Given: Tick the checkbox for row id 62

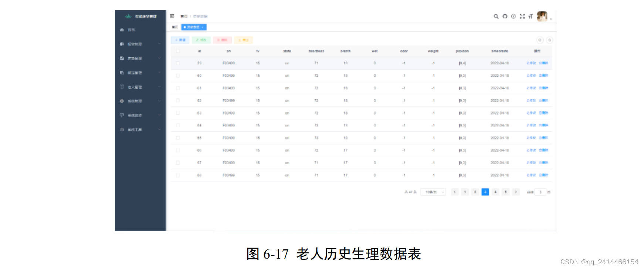Looking at the screenshot, I should pos(178,101).
